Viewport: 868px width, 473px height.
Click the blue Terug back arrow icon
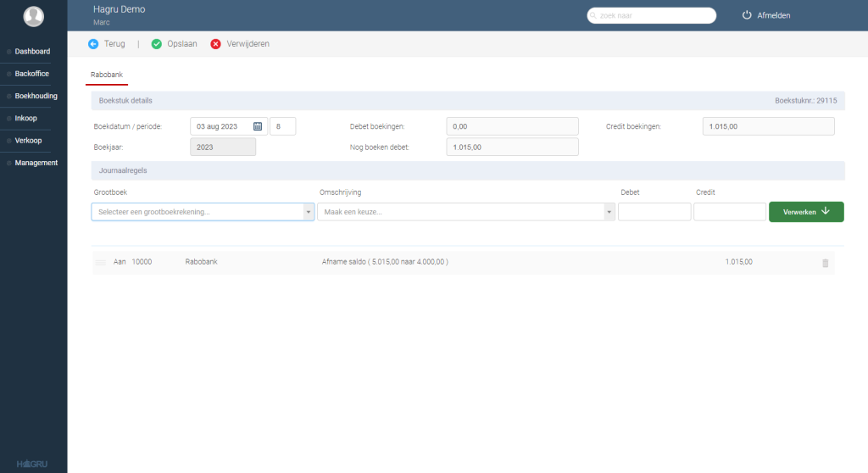pyautogui.click(x=93, y=44)
